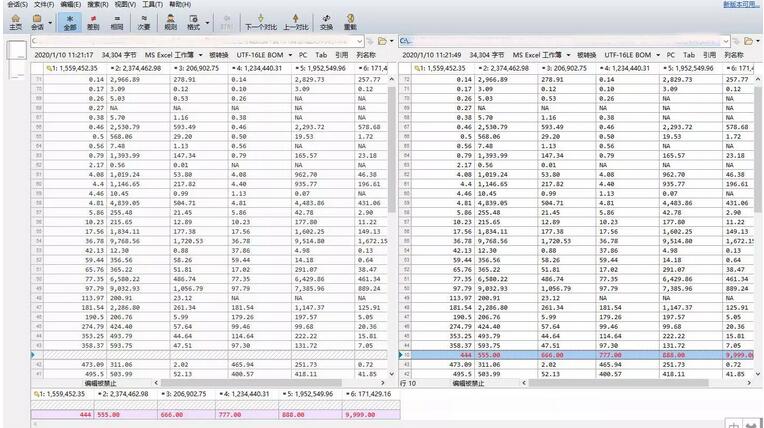Toggle 相同 (same rows) display filter
This screenshot has width=764, height=428.
[x=118, y=21]
